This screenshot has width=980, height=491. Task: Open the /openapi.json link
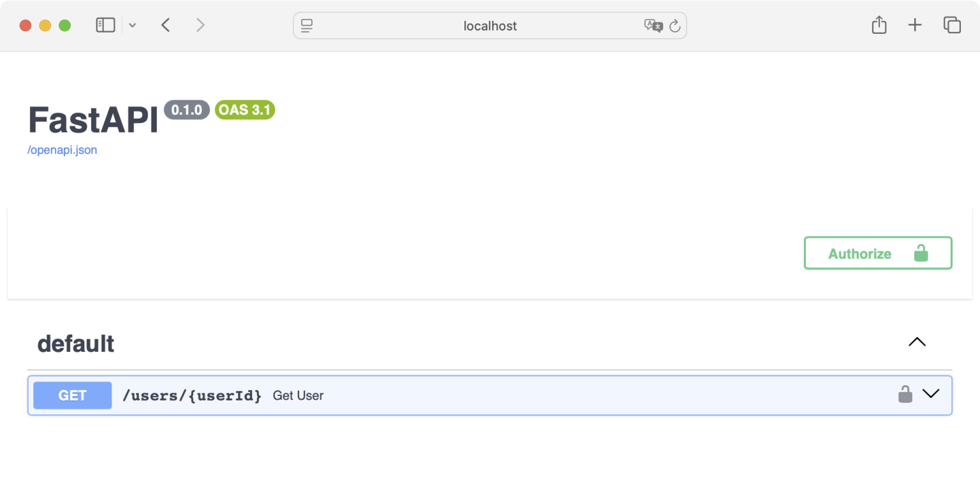pos(62,150)
